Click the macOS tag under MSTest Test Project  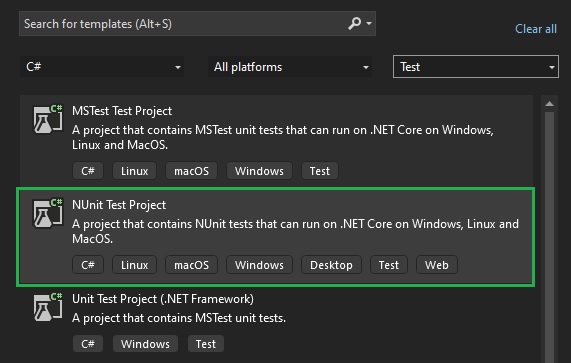point(192,171)
